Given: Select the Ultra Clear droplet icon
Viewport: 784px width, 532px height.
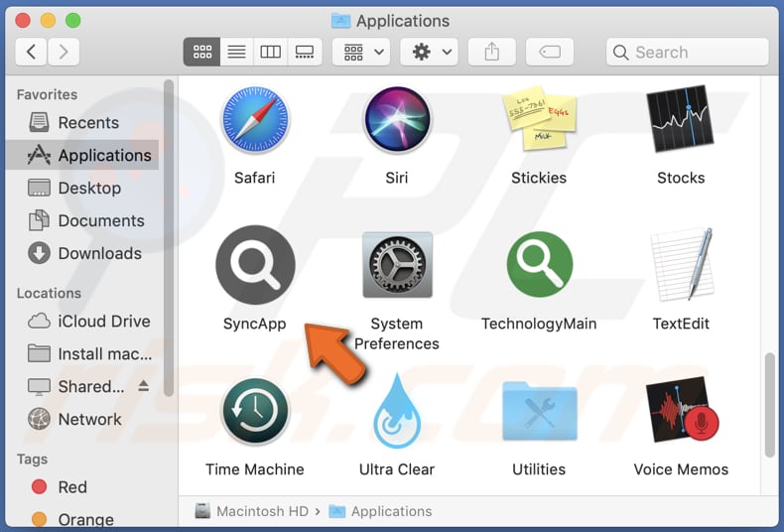Looking at the screenshot, I should click(x=397, y=411).
